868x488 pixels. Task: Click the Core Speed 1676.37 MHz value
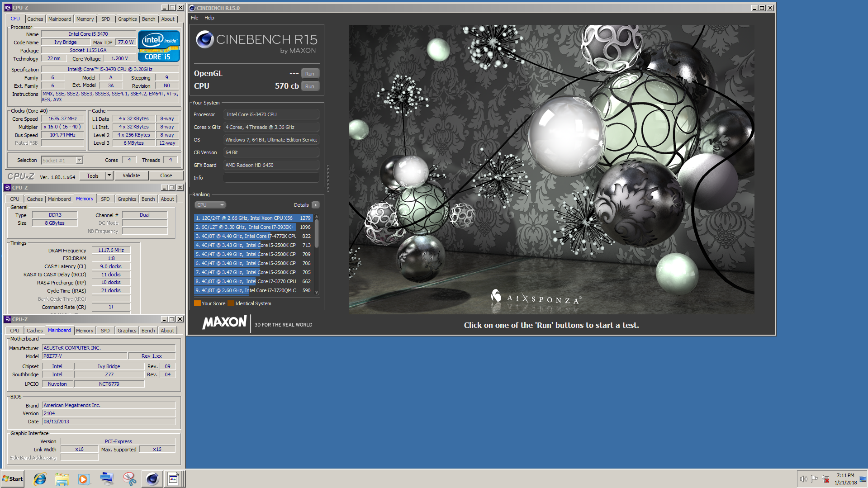[63, 119]
